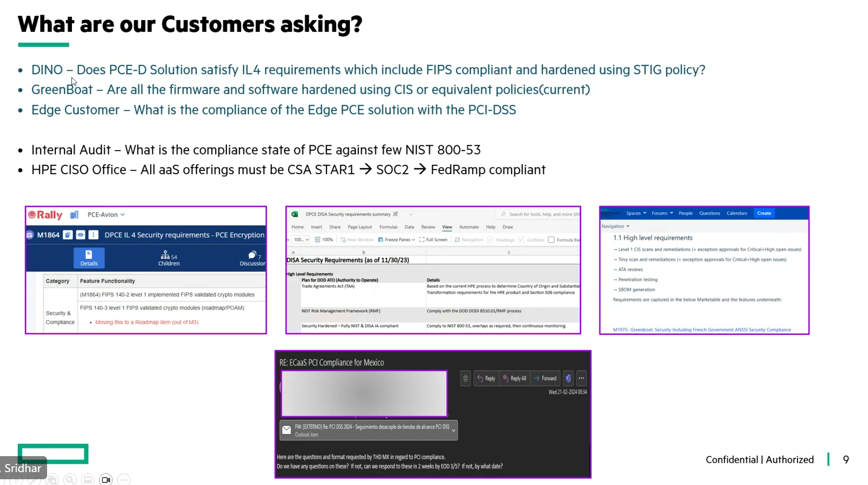This screenshot has width=868, height=485.
Task: Open the Excel zoom percentage combo box
Action: pos(301,240)
